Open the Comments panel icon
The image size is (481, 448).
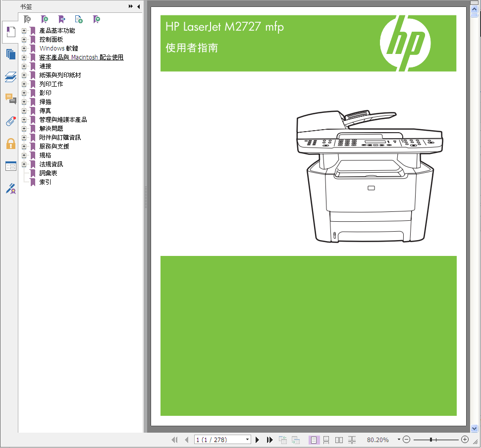pos(11,99)
